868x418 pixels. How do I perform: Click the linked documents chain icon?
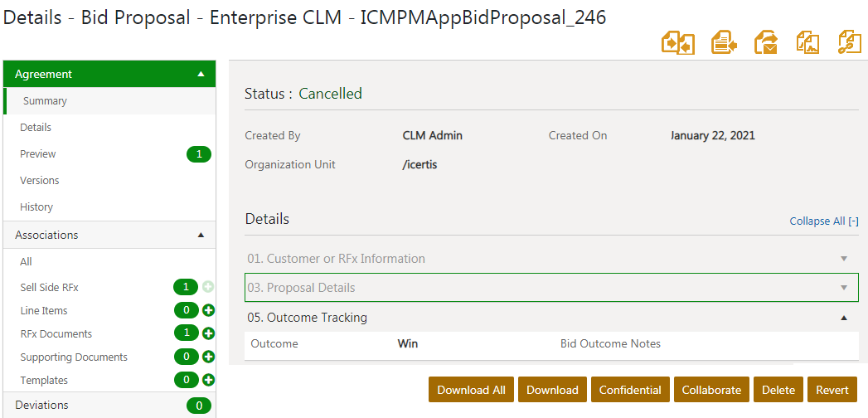tap(850, 42)
